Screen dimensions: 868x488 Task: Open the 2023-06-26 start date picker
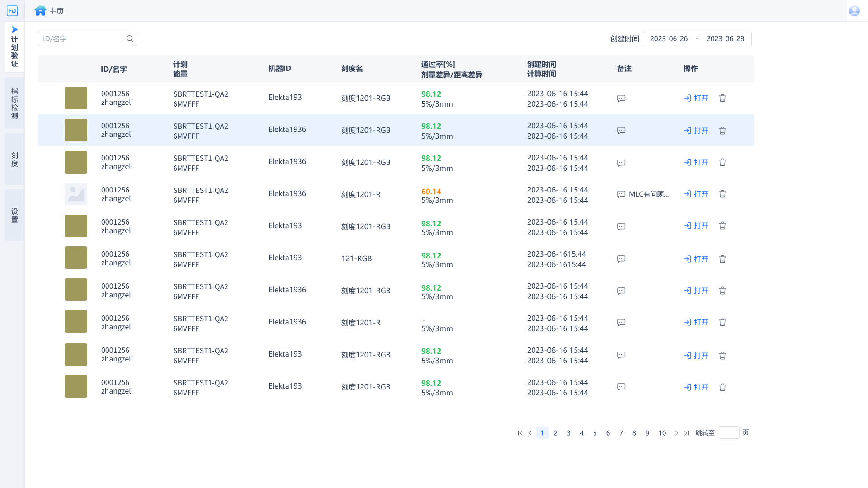[x=669, y=38]
